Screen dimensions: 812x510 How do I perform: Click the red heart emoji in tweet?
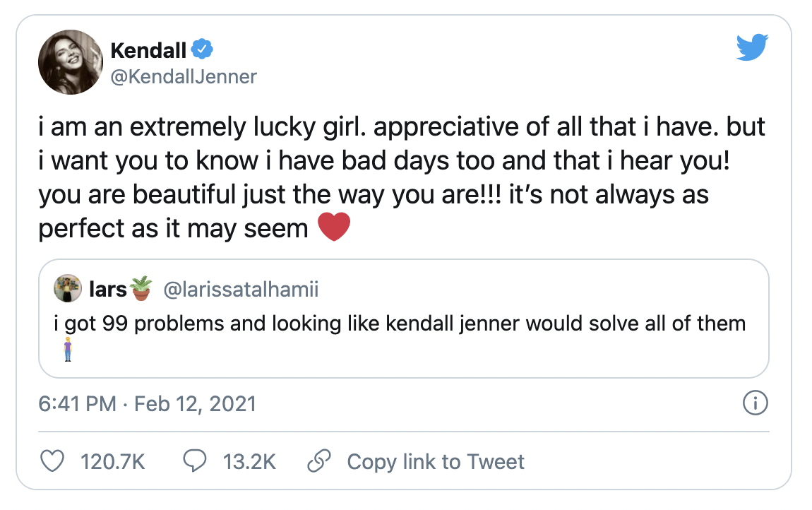[x=334, y=228]
